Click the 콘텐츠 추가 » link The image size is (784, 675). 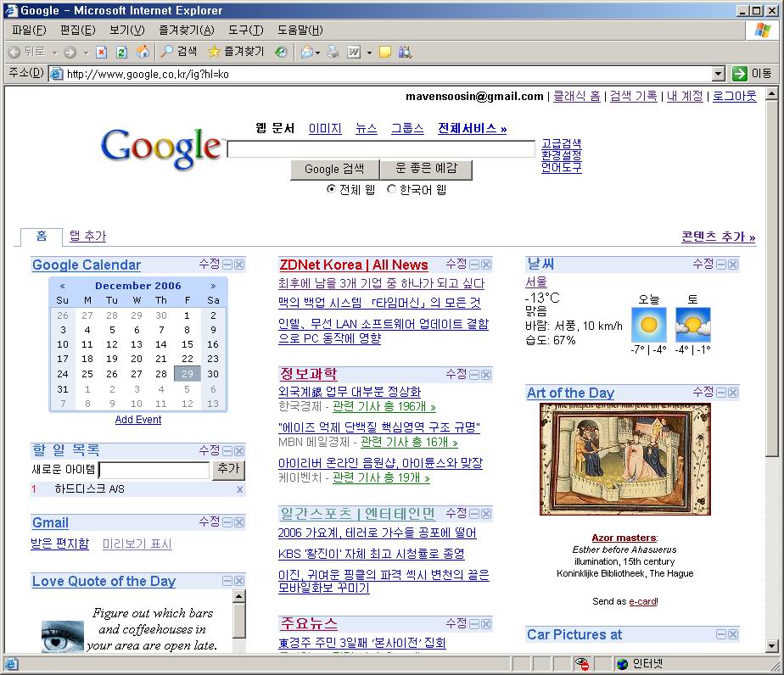[x=718, y=237]
